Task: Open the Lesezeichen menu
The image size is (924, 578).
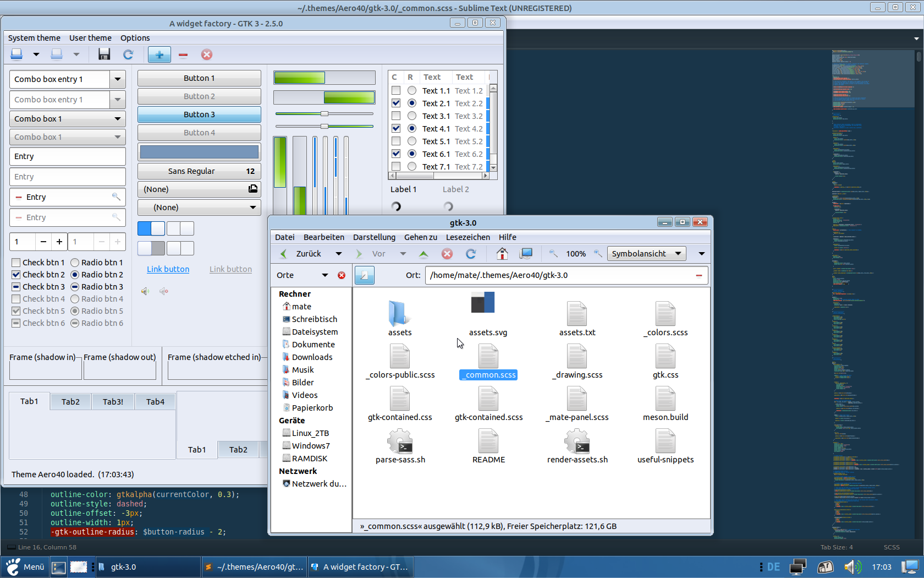Action: tap(468, 237)
